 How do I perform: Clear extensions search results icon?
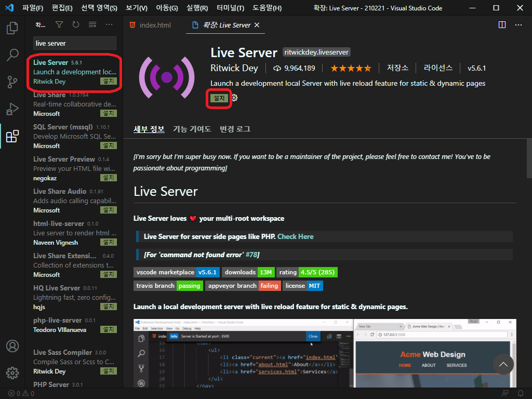point(92,25)
